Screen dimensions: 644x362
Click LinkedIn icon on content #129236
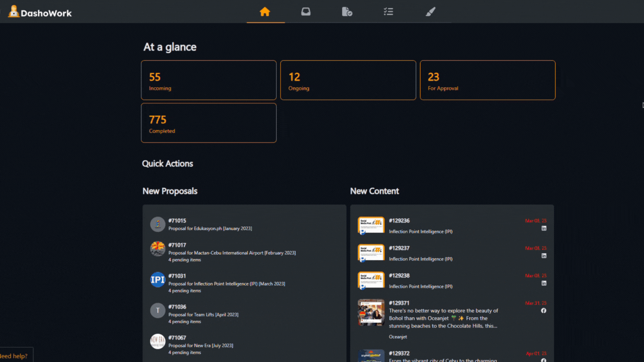[544, 228]
